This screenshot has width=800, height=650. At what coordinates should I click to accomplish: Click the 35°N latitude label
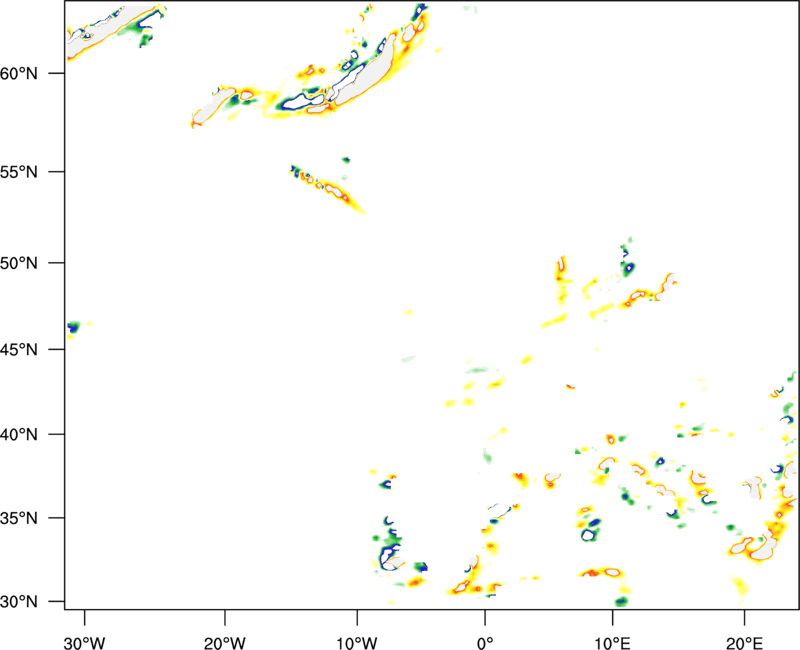click(x=19, y=518)
